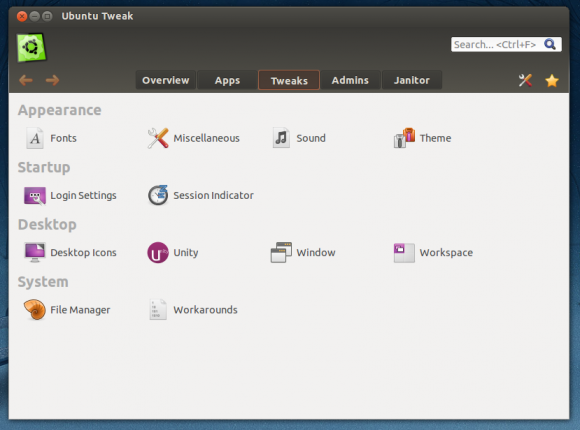Image resolution: width=580 pixels, height=430 pixels.
Task: Click the Appearance section heading
Action: click(x=60, y=110)
